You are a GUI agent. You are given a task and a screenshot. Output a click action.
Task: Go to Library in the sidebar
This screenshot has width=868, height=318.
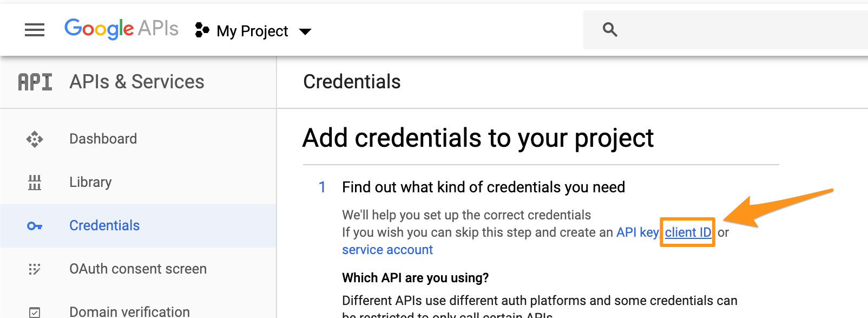click(90, 183)
